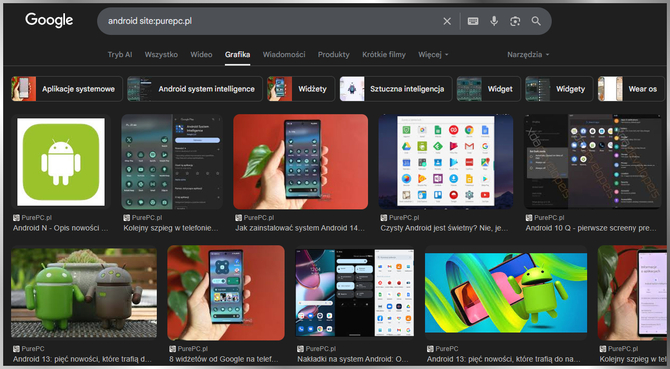The width and height of the screenshot is (670, 369).
Task: Click PurePC.pl source under Nakładki result
Action: coord(321,349)
